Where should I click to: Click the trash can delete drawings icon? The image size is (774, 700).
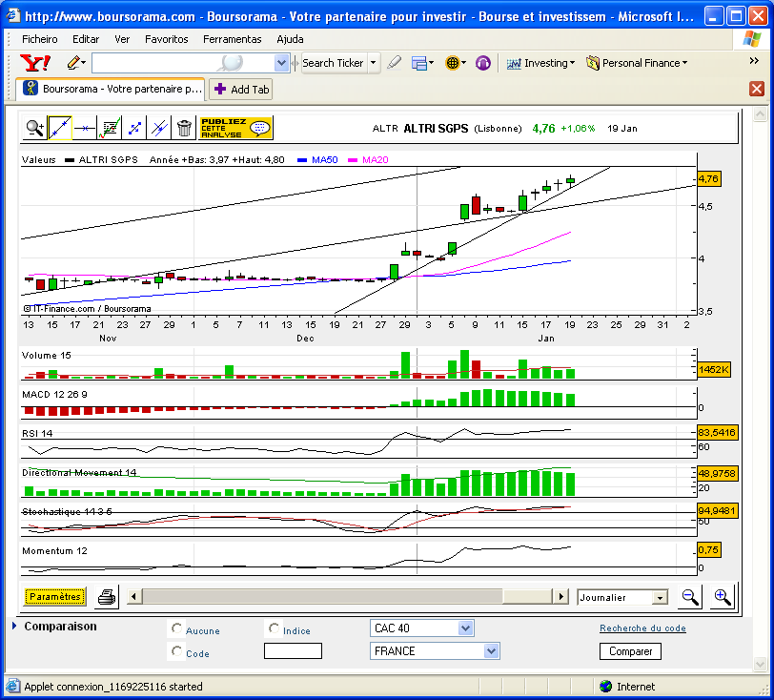(x=184, y=129)
